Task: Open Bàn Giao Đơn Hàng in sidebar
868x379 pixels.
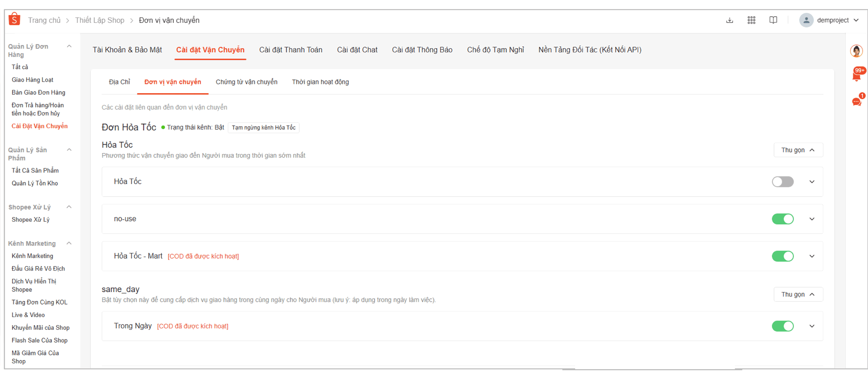Action: click(39, 92)
